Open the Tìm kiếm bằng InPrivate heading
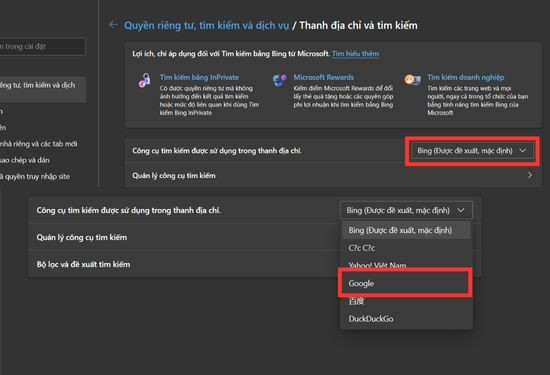Screen dimensions: 550x375 click(x=199, y=77)
